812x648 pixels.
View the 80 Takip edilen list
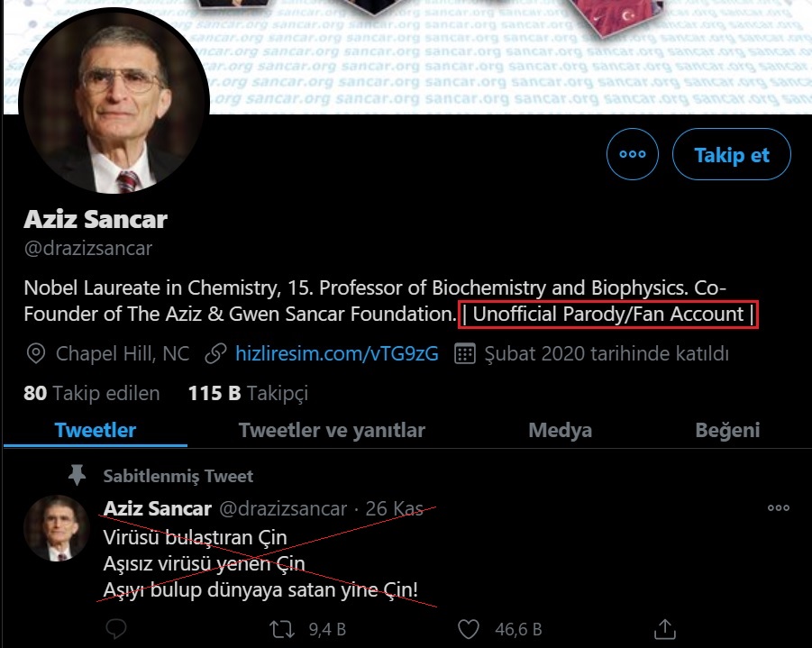(x=91, y=393)
